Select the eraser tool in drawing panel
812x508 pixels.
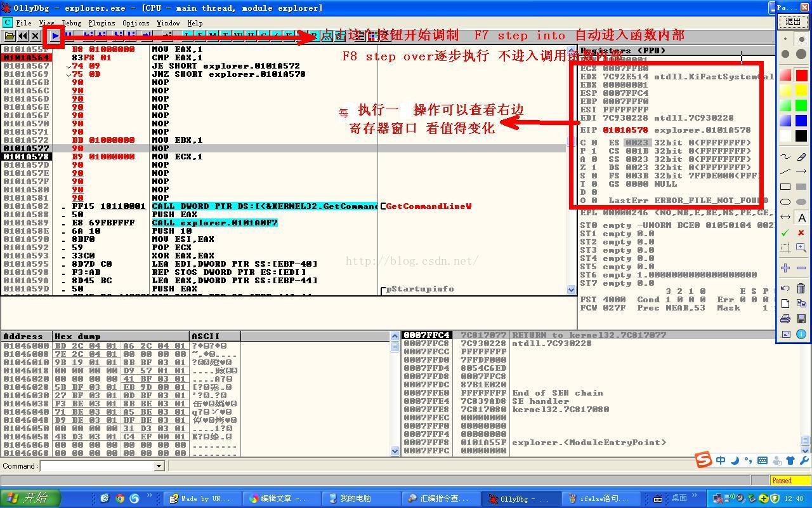[x=801, y=156]
